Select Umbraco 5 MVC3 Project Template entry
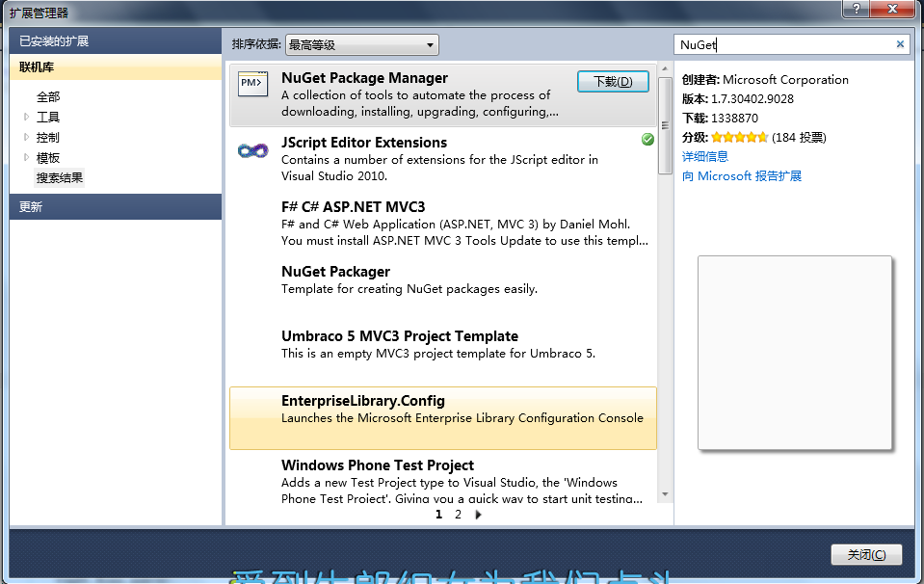 pyautogui.click(x=442, y=353)
